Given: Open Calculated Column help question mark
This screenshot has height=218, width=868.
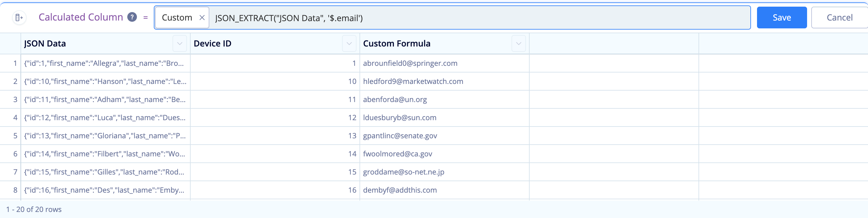Looking at the screenshot, I should [x=132, y=17].
